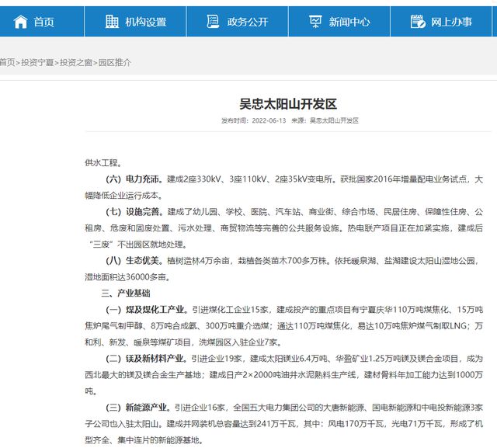
Task: Click the 三、产业基础 section heading
Action: (x=126, y=293)
